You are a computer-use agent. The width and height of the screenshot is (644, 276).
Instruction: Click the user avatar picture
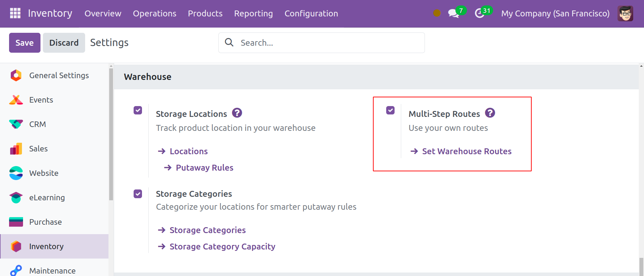point(625,14)
